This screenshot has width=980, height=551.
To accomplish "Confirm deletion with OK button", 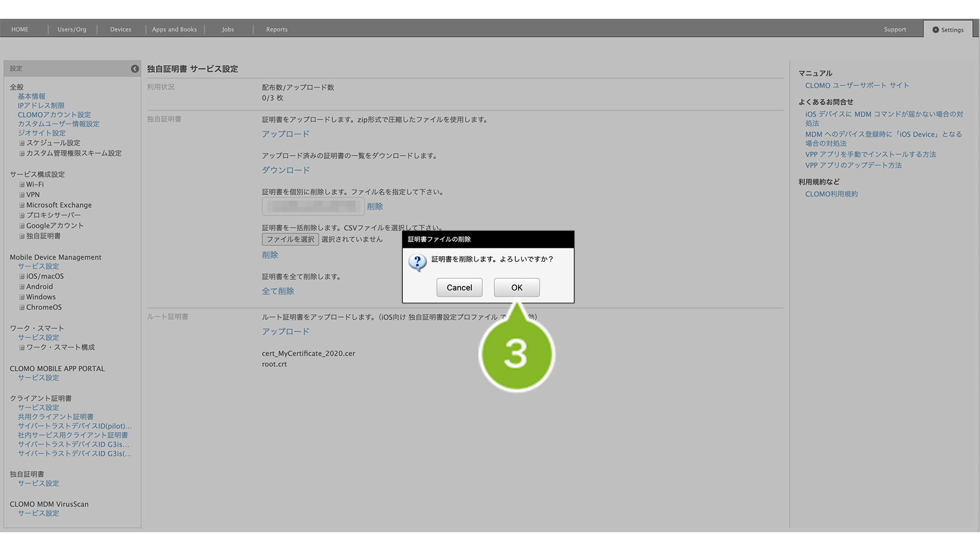I will [516, 288].
